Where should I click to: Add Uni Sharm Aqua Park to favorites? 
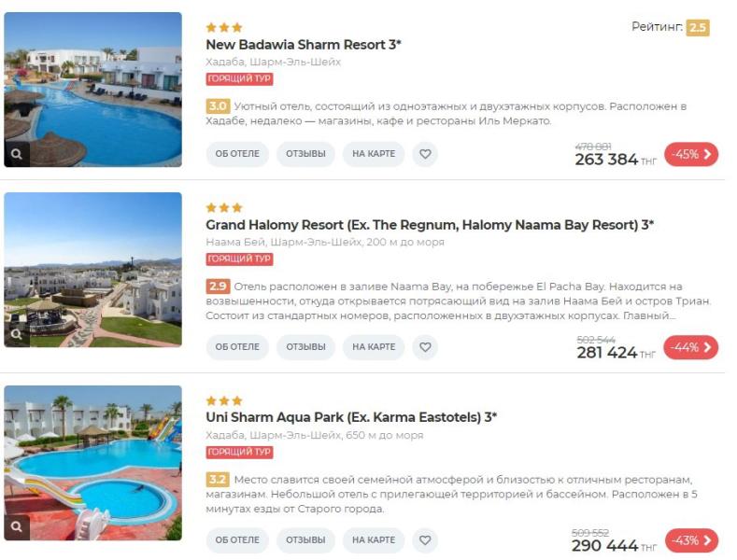425,539
